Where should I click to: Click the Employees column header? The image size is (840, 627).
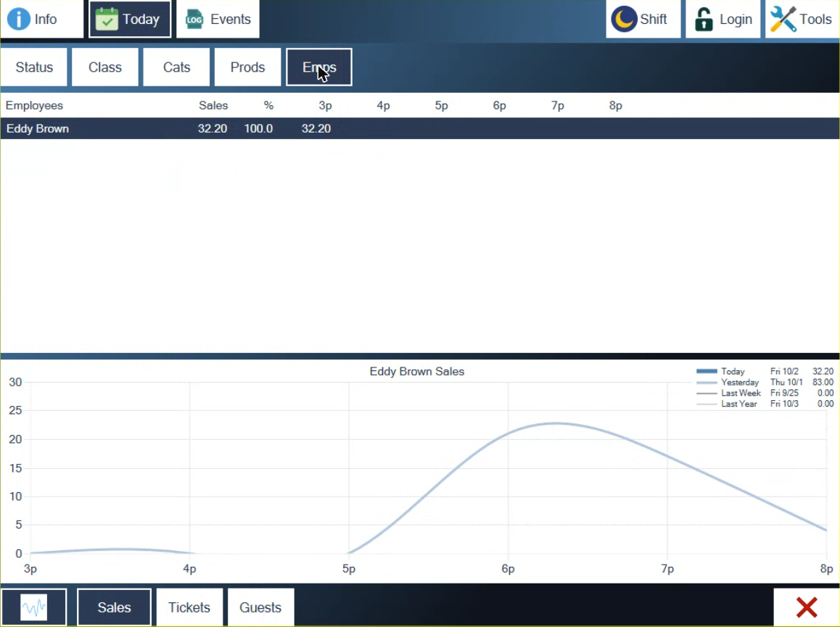(x=34, y=106)
